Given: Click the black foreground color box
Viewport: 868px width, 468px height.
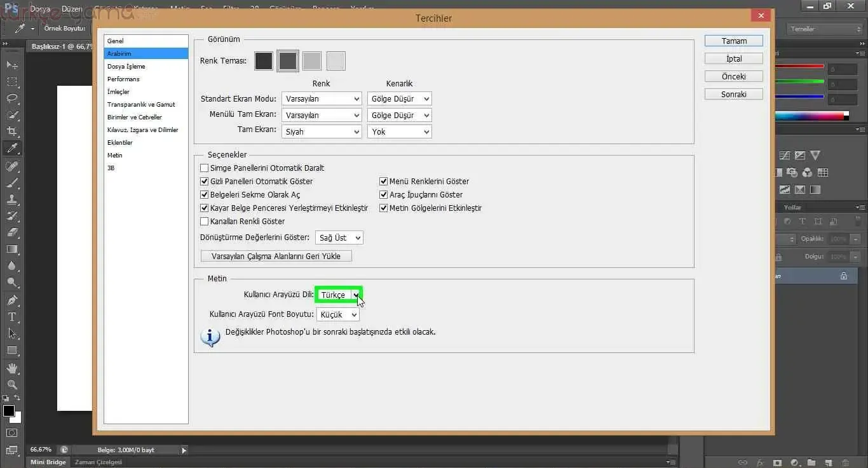Looking at the screenshot, I should tap(9, 411).
